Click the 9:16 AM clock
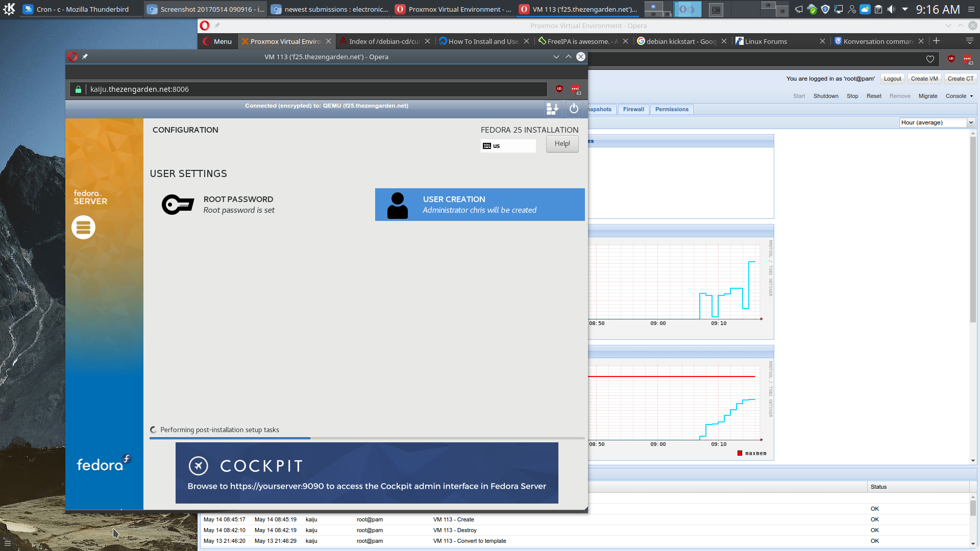Viewport: 980px width, 551px height. 938,9
